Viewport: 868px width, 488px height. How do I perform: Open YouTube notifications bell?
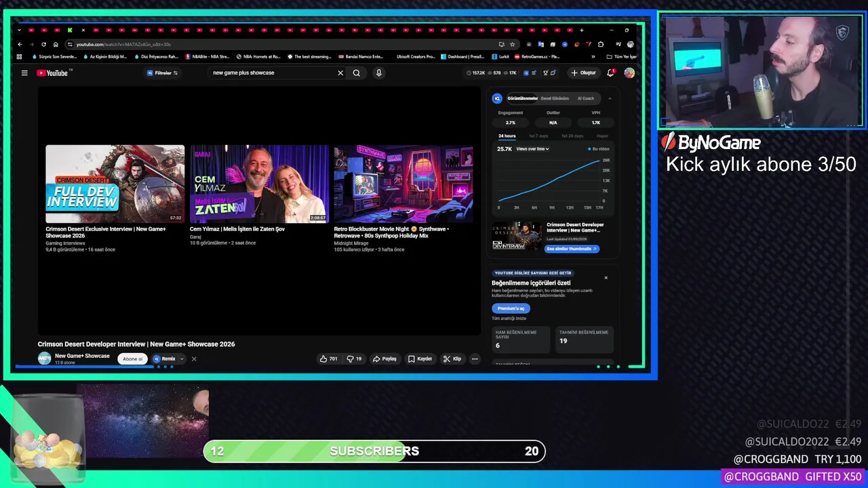coord(610,73)
